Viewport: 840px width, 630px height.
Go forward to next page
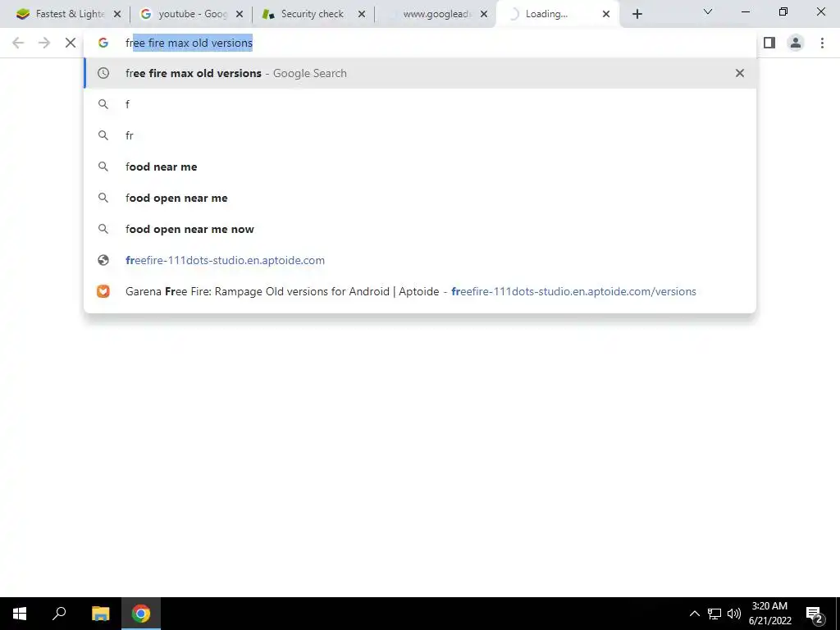44,43
